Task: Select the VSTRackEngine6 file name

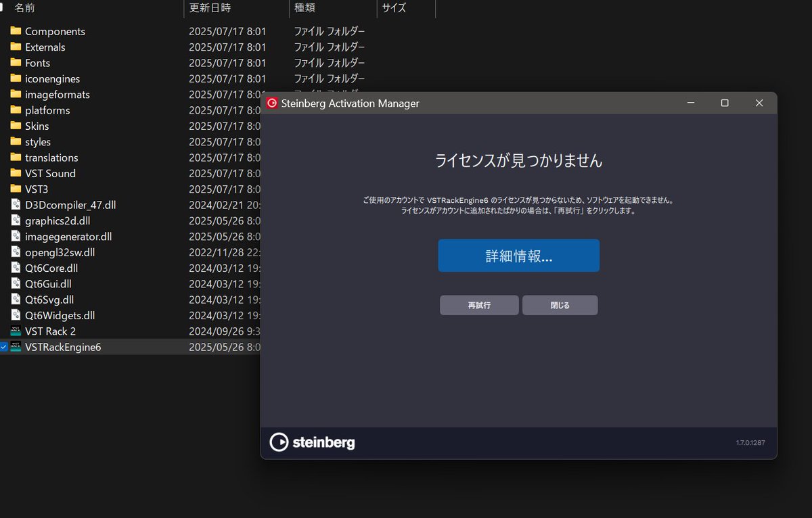Action: (x=63, y=347)
